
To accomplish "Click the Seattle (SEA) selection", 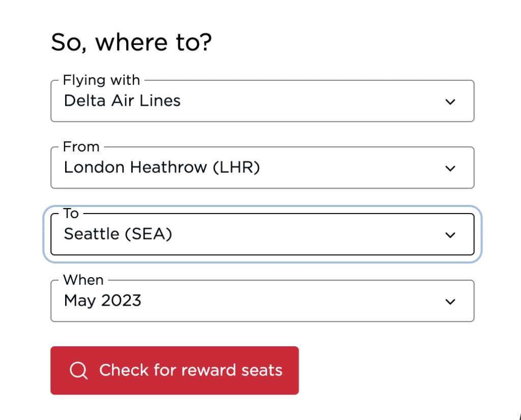I will coord(118,234).
